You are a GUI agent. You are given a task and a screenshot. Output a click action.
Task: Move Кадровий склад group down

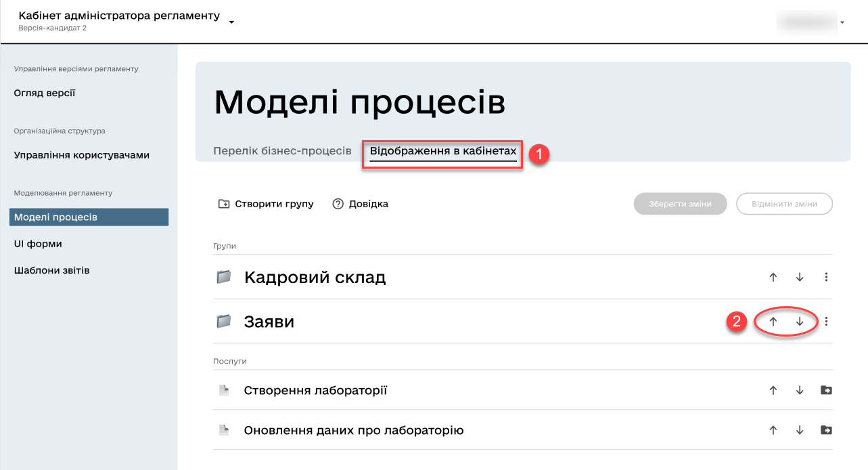click(800, 277)
